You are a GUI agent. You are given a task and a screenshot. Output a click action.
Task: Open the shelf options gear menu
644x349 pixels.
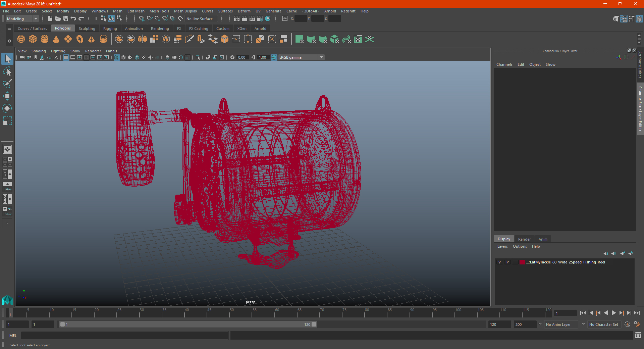click(9, 41)
